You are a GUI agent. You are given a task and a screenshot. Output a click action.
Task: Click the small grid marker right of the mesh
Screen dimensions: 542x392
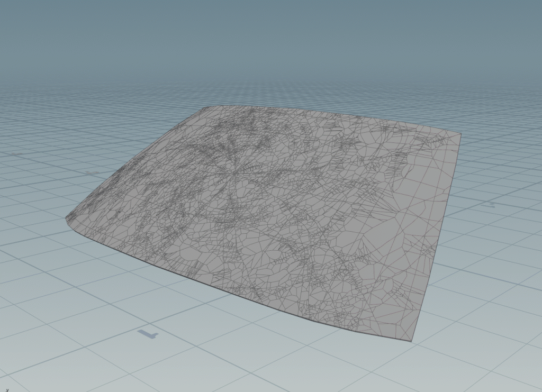click(491, 203)
